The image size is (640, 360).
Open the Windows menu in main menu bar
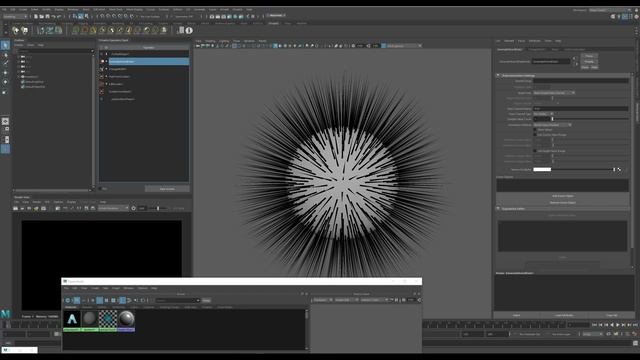[x=72, y=9]
